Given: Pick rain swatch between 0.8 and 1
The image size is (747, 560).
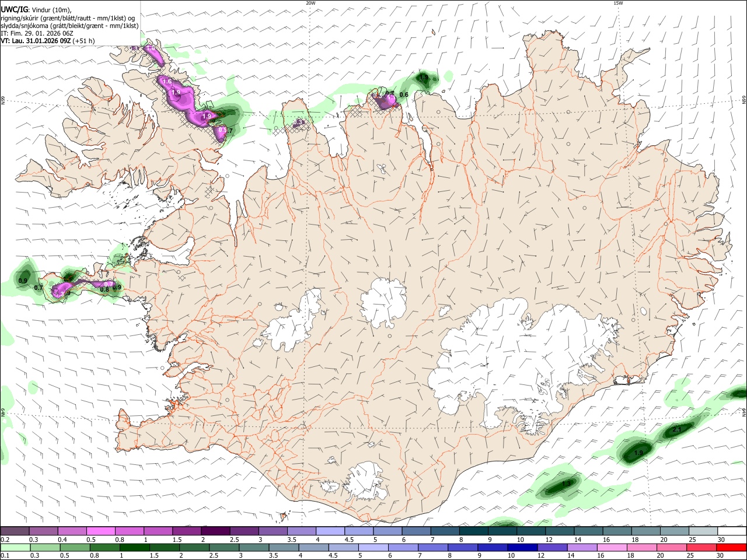Looking at the screenshot, I should (x=104, y=547).
